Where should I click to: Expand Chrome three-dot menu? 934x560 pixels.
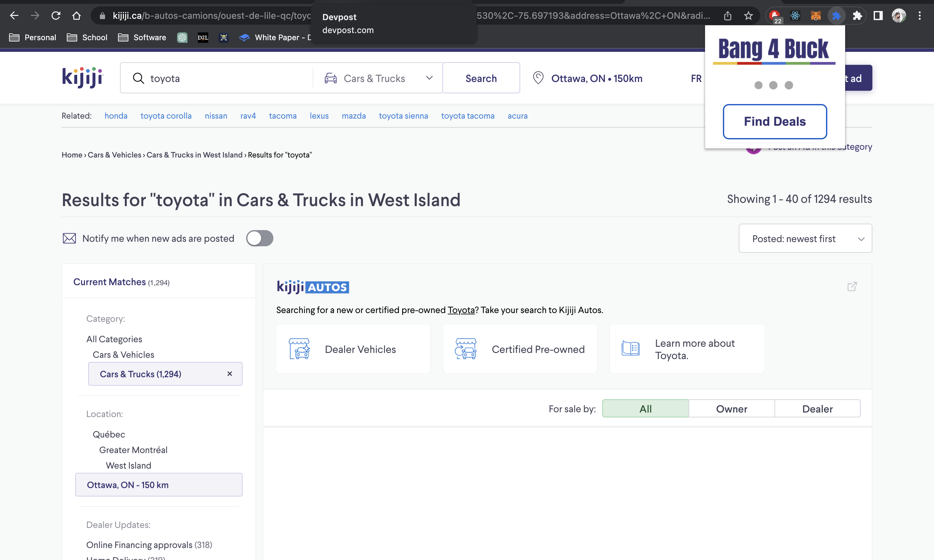click(919, 16)
